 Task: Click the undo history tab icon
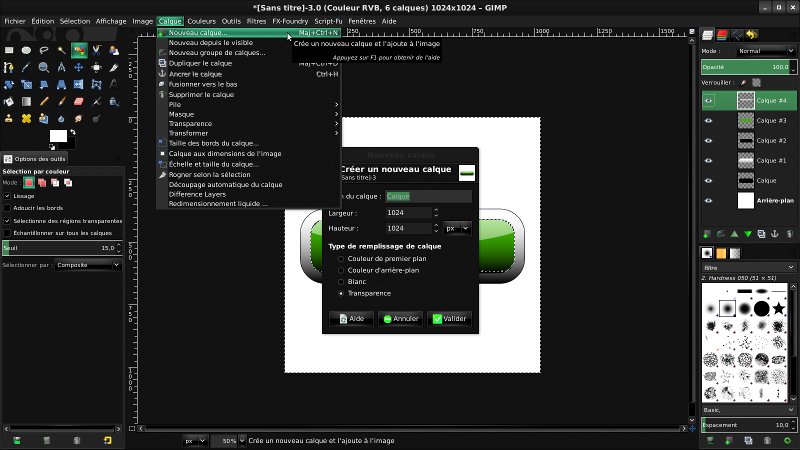tap(752, 35)
